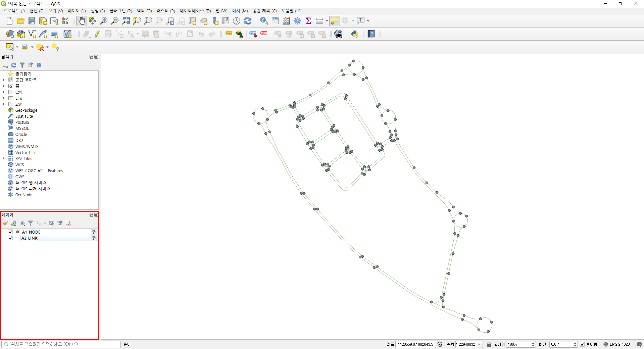Expand the Z:\ drive node

pos(4,104)
